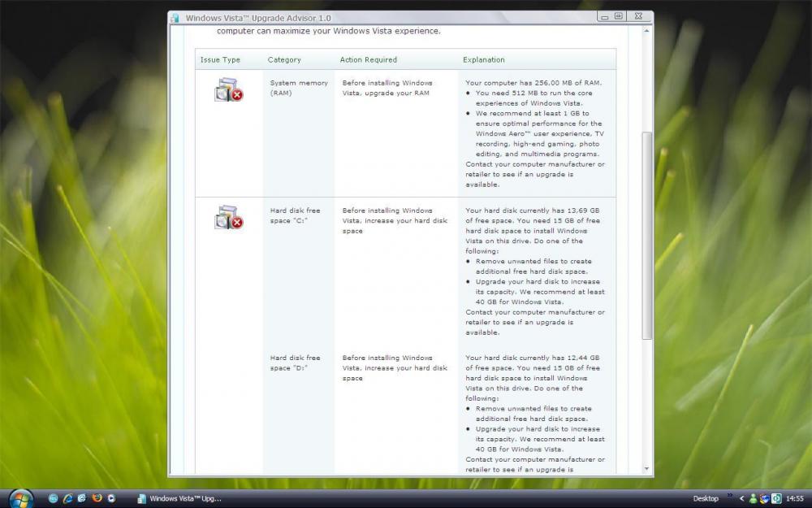Select Windows Vista Upgrade Advisor taskbar button
This screenshot has width=812, height=508.
coord(179,499)
